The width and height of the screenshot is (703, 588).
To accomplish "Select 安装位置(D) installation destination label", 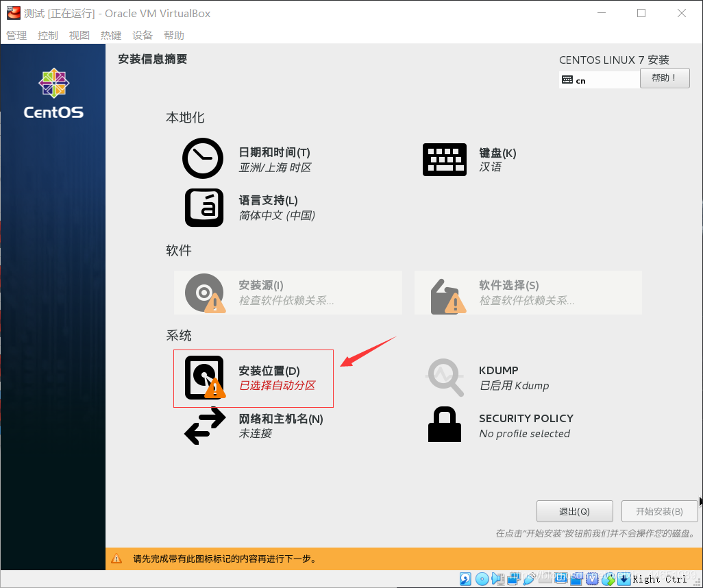I will 269,371.
